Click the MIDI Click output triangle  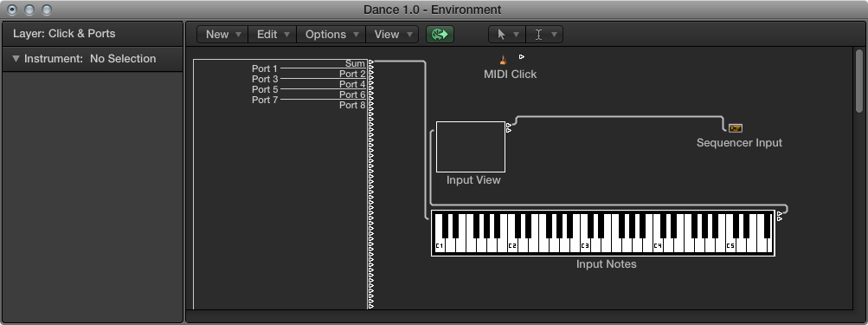click(x=522, y=56)
